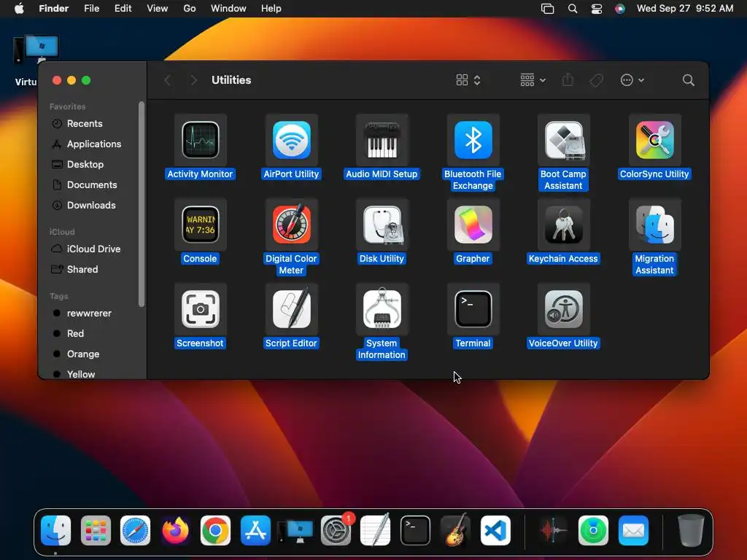Image resolution: width=747 pixels, height=560 pixels.
Task: Select the AirPort Utility app icon
Action: [x=291, y=140]
